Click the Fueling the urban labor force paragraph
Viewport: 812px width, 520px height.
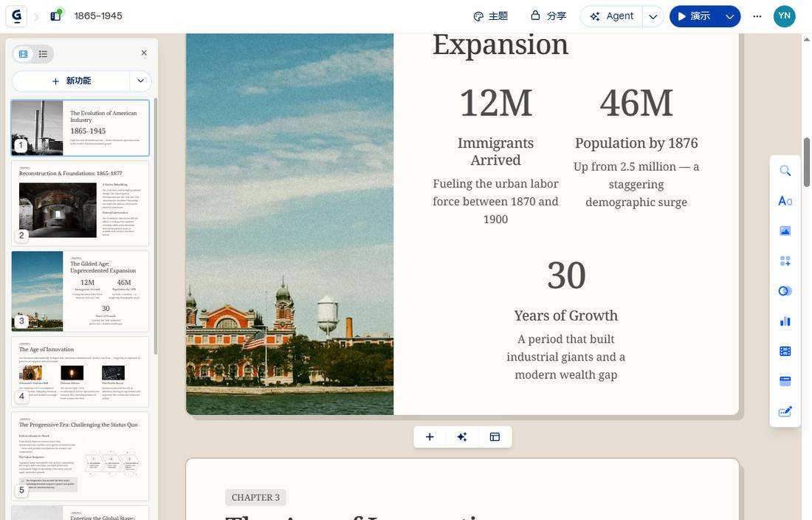[x=495, y=202]
